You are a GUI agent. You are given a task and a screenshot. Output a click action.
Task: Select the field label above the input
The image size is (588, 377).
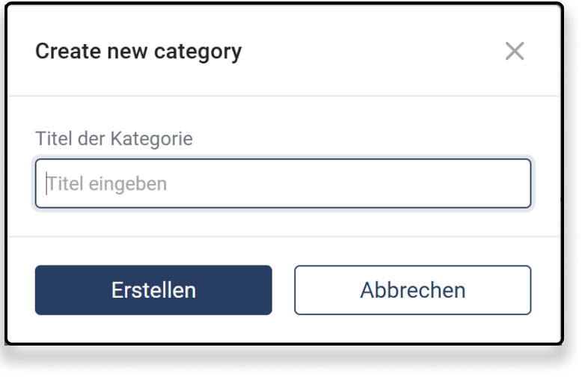pos(114,138)
